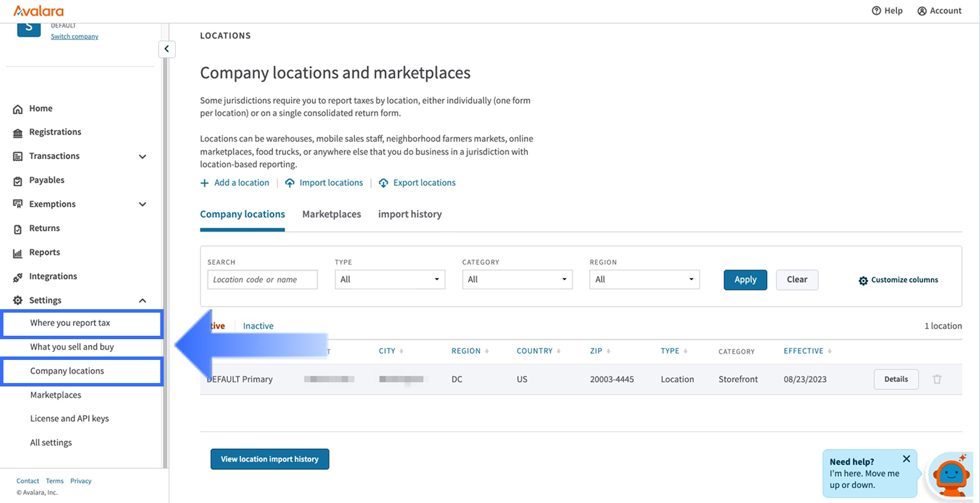This screenshot has height=503, width=980.
Task: Open the Category filter dropdown
Action: click(517, 280)
